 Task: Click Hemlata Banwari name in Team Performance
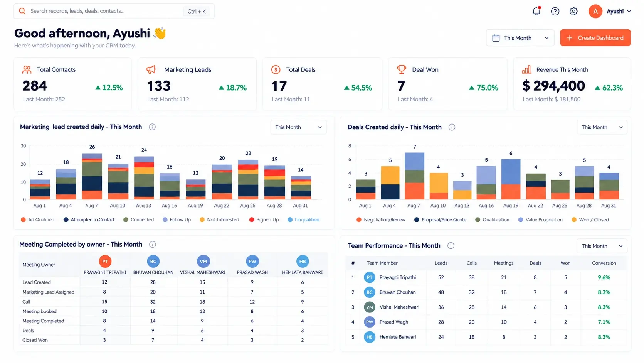pyautogui.click(x=398, y=337)
